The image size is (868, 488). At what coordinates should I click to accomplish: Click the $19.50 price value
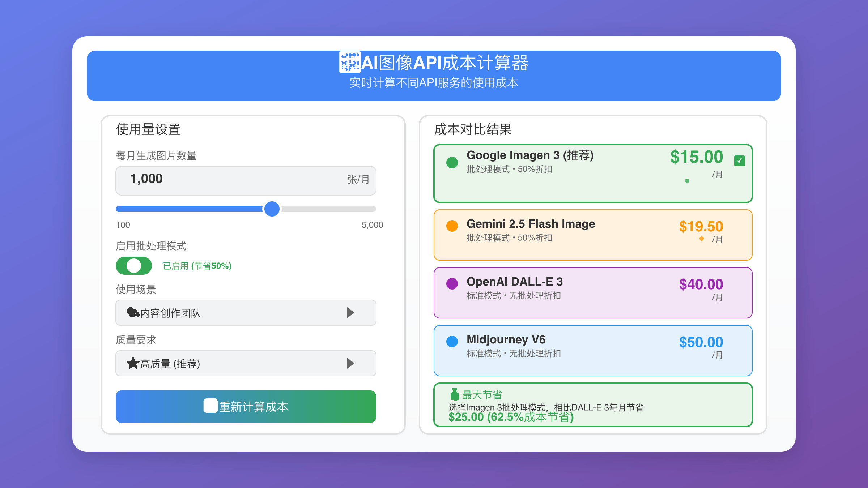[701, 227]
